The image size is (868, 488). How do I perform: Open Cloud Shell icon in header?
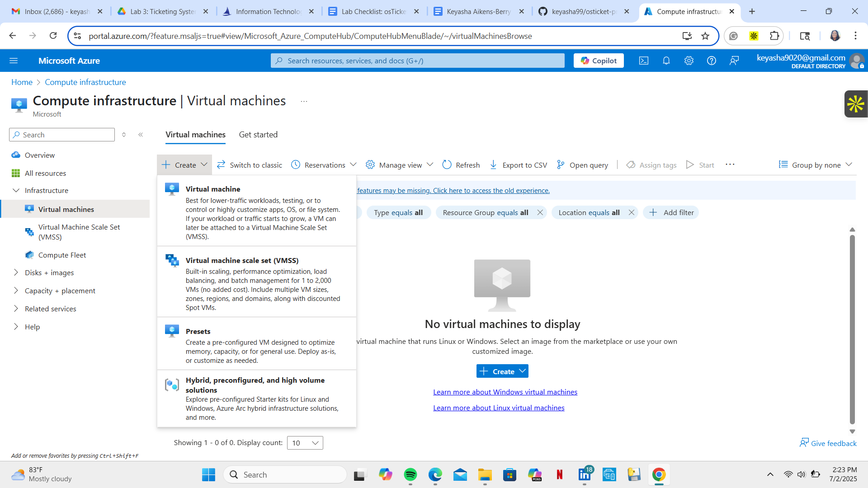pyautogui.click(x=644, y=61)
